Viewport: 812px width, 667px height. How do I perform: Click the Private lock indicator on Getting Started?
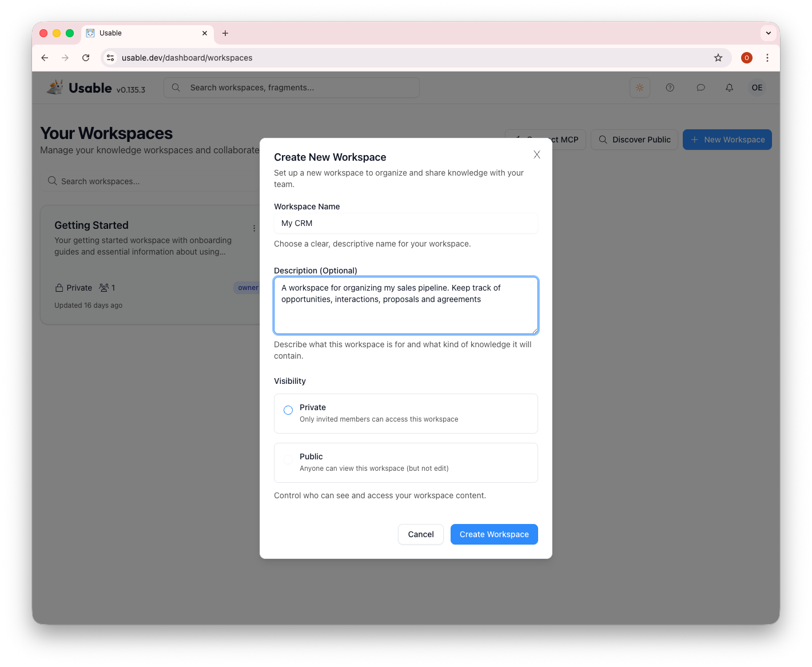59,287
